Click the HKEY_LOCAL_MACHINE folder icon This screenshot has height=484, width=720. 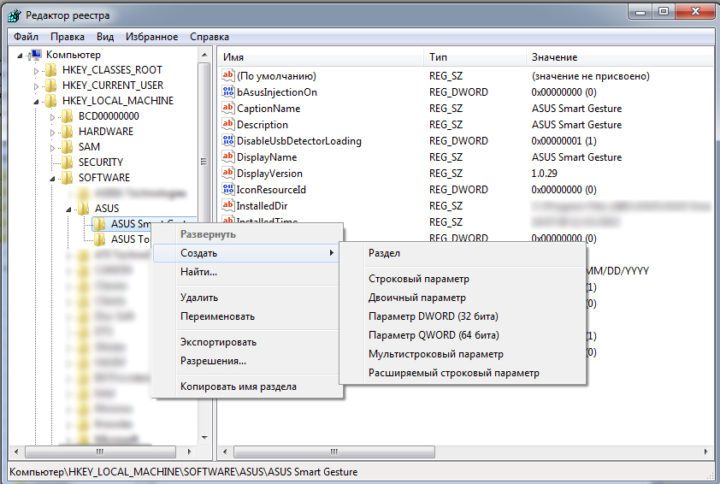pyautogui.click(x=51, y=101)
